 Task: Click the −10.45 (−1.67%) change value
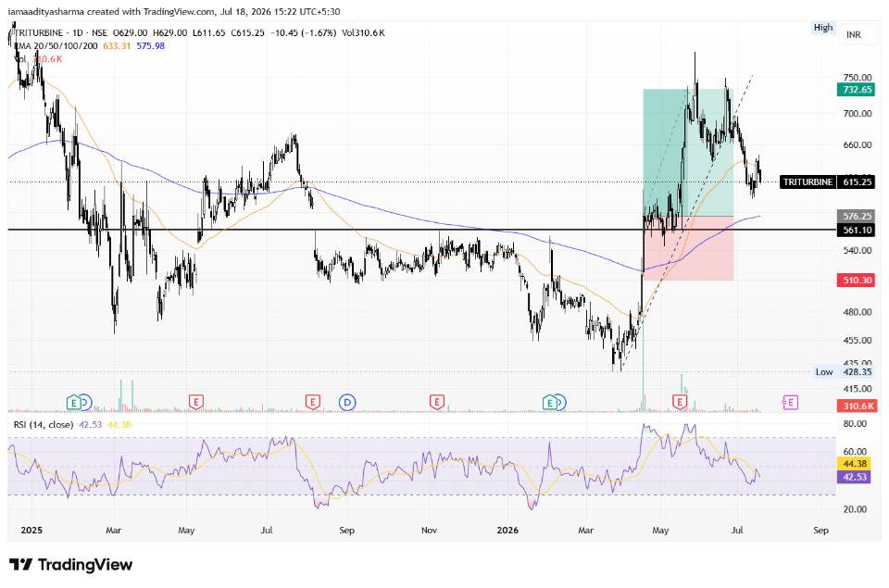(303, 33)
